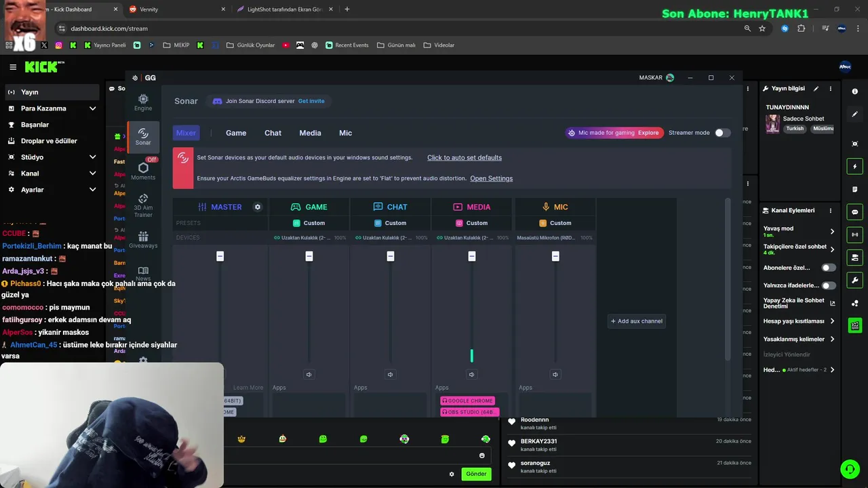Open the 3D Aim Trainer
Viewport: 868px width, 488px height.
coord(143,206)
